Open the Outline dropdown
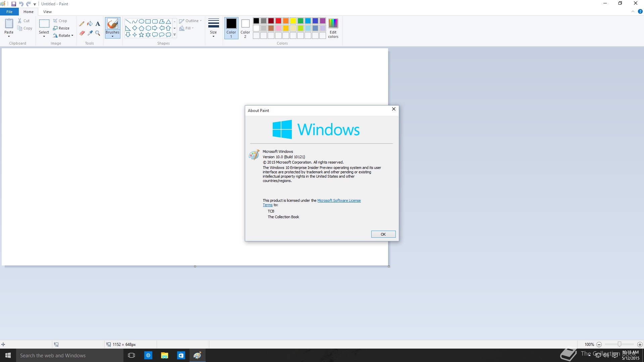 click(x=190, y=21)
